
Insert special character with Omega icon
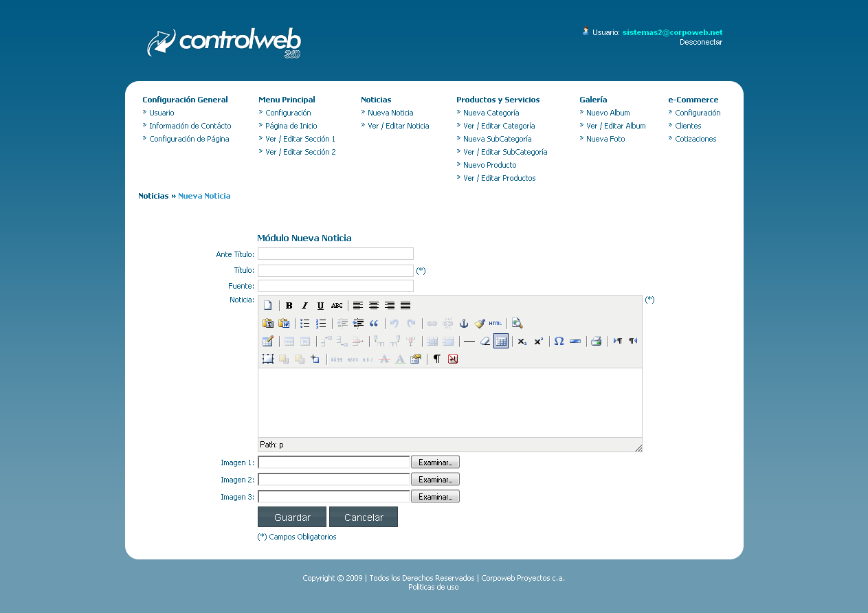click(x=559, y=342)
